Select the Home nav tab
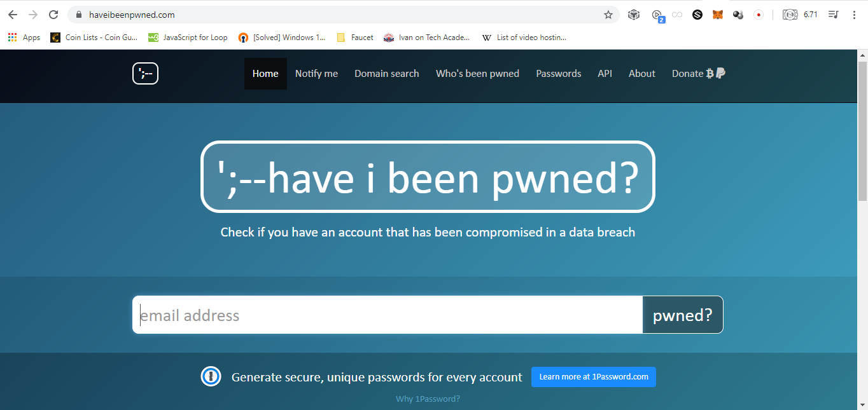This screenshot has width=868, height=410. pos(265,74)
